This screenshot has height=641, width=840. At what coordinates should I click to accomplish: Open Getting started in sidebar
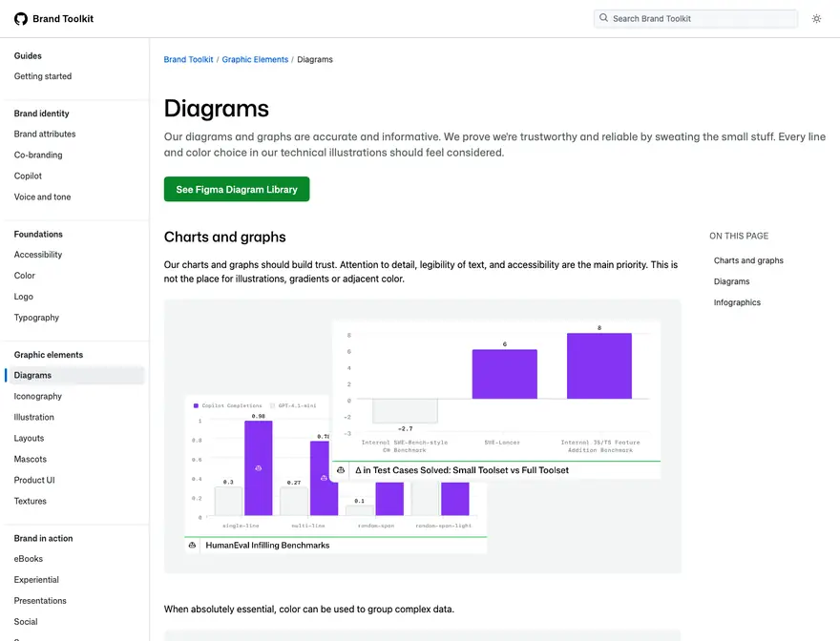(43, 76)
